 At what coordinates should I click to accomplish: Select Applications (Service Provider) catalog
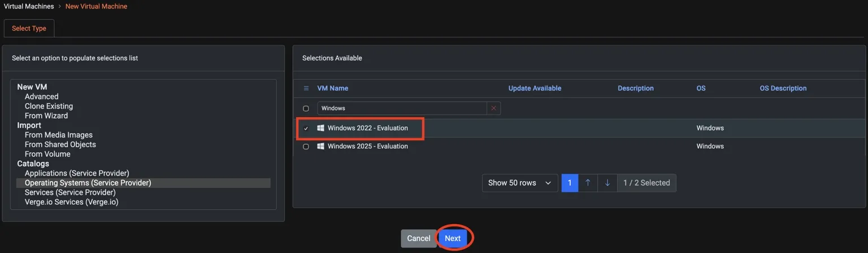click(77, 173)
